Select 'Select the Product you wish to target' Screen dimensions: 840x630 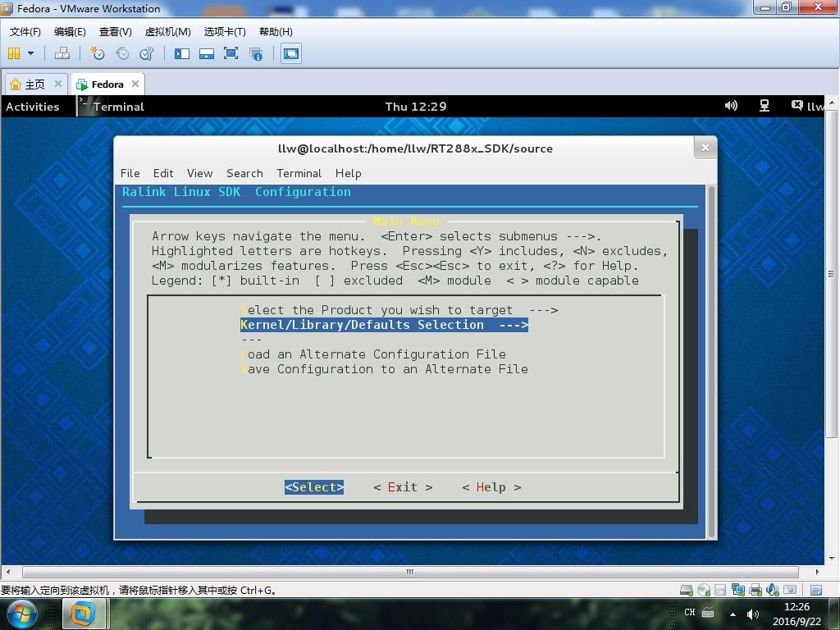tap(399, 310)
